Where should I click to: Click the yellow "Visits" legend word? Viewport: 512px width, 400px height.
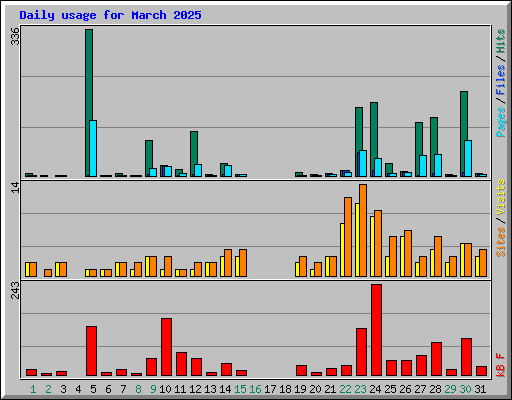(x=501, y=197)
